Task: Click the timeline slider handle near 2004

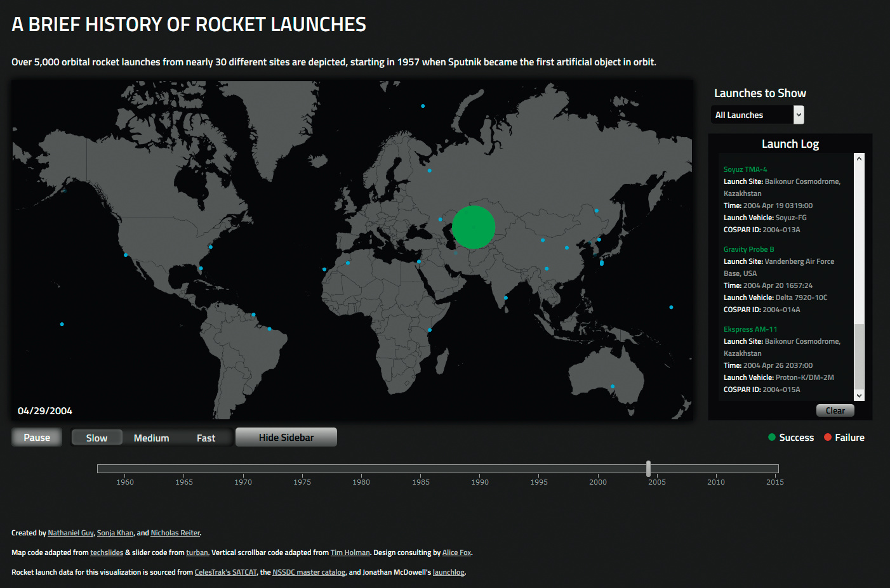Action: click(648, 469)
